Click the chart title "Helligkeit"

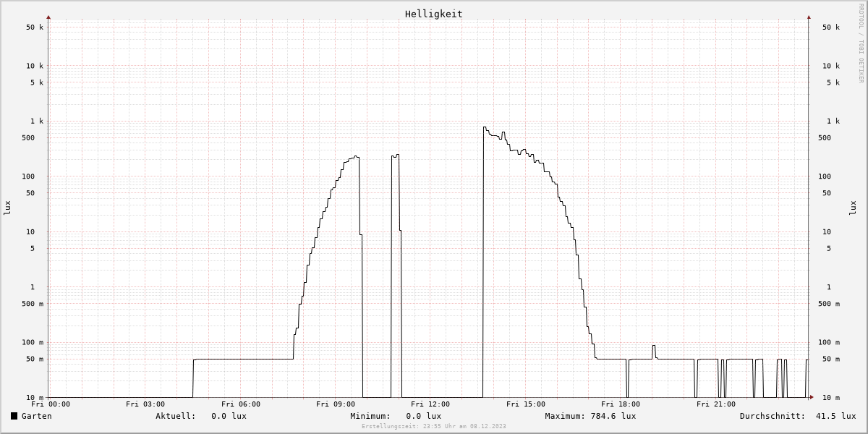tap(434, 14)
